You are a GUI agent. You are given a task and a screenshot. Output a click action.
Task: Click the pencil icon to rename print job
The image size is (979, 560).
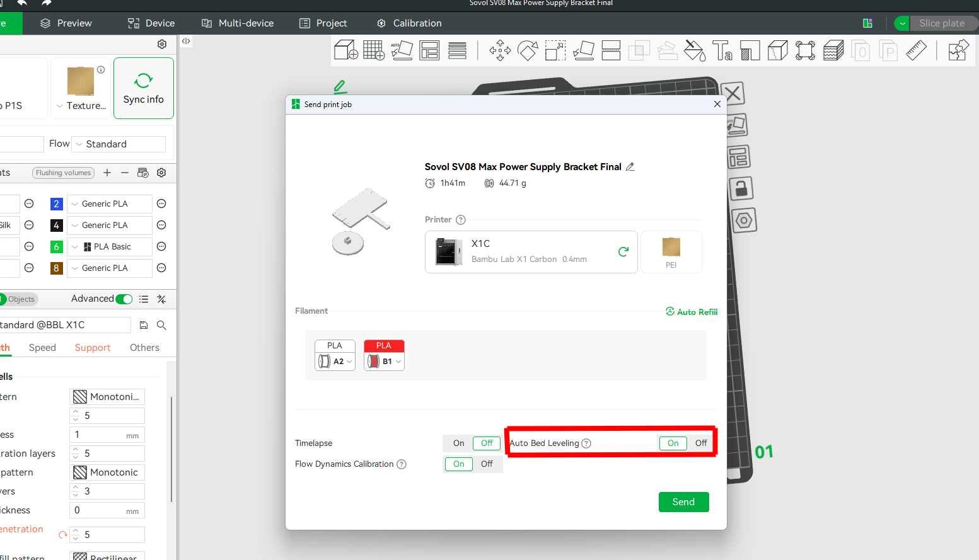point(630,167)
